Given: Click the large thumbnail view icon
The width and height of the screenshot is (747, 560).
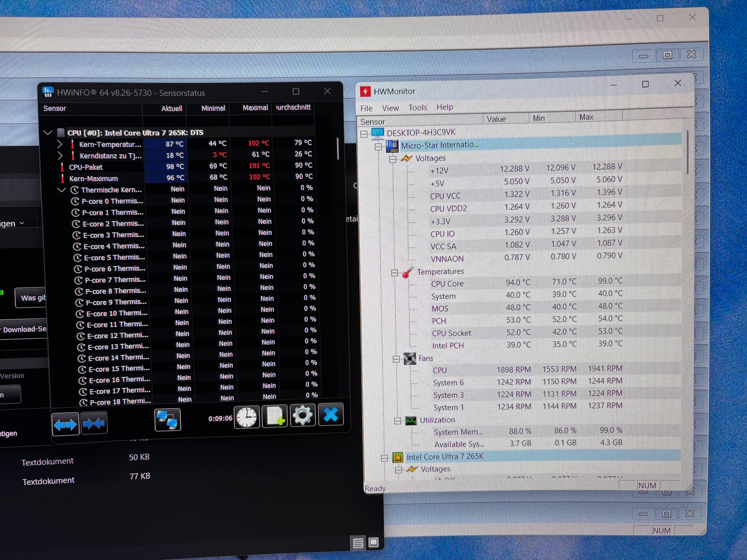Looking at the screenshot, I should pos(373,542).
